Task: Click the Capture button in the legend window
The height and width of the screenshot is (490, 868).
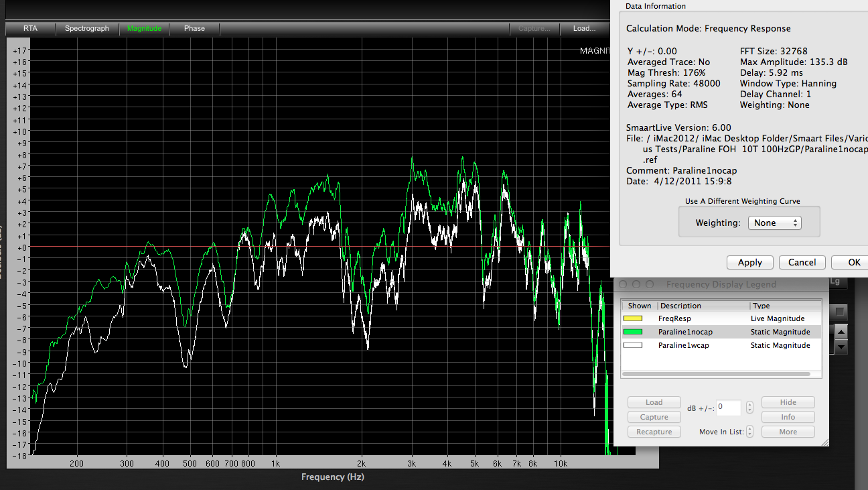Action: (x=654, y=417)
